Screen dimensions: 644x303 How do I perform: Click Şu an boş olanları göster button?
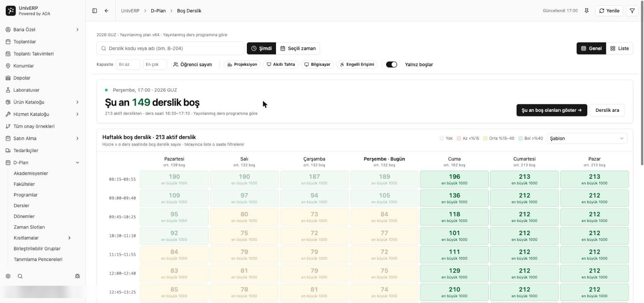[x=552, y=110]
